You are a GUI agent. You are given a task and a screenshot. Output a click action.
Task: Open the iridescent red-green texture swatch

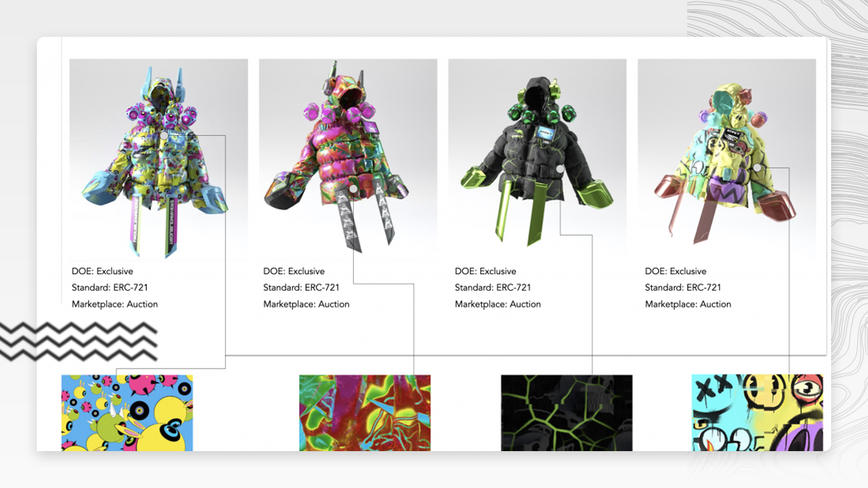coord(365,413)
